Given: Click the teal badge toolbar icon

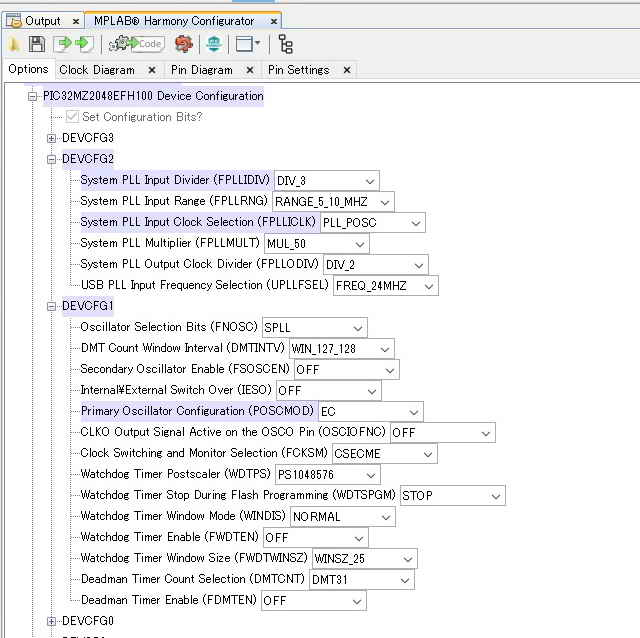Looking at the screenshot, I should (x=214, y=44).
